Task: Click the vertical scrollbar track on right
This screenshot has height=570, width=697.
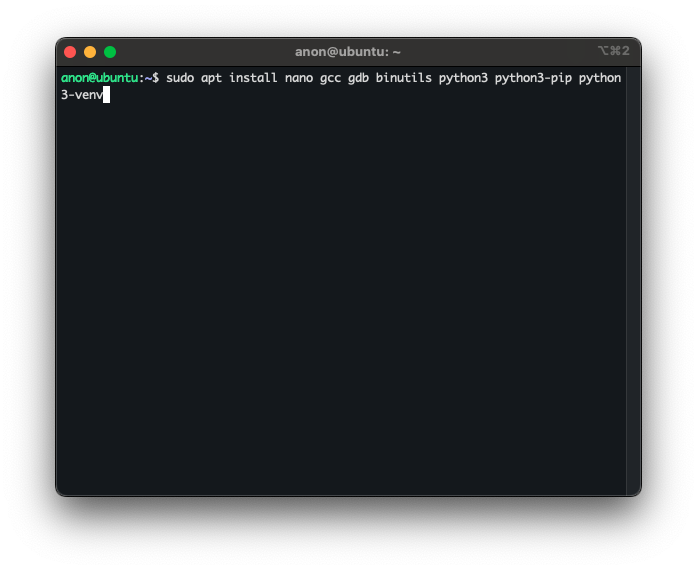Action: coord(632,280)
